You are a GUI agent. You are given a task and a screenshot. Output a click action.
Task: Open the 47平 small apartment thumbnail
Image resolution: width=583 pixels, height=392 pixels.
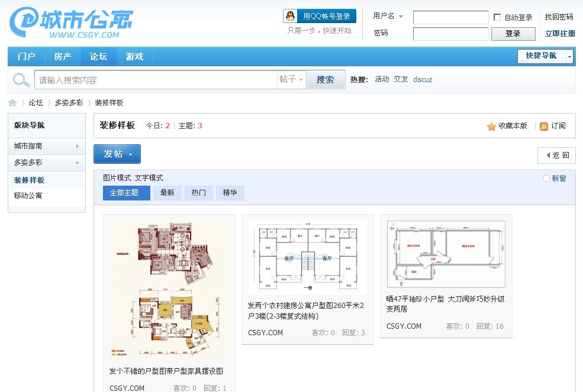[446, 254]
